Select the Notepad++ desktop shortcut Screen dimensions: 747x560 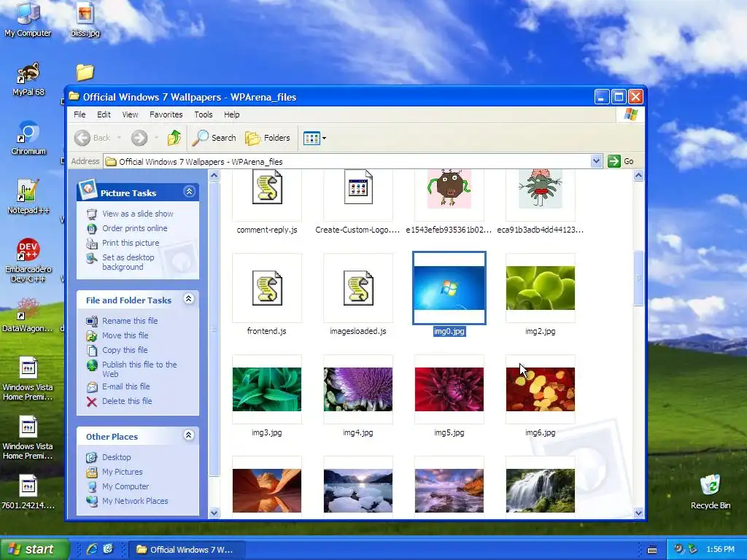point(28,197)
